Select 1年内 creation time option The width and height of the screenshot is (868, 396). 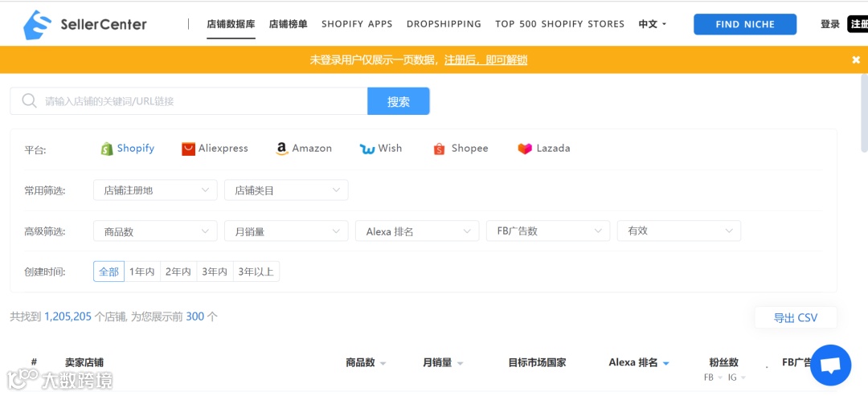141,271
